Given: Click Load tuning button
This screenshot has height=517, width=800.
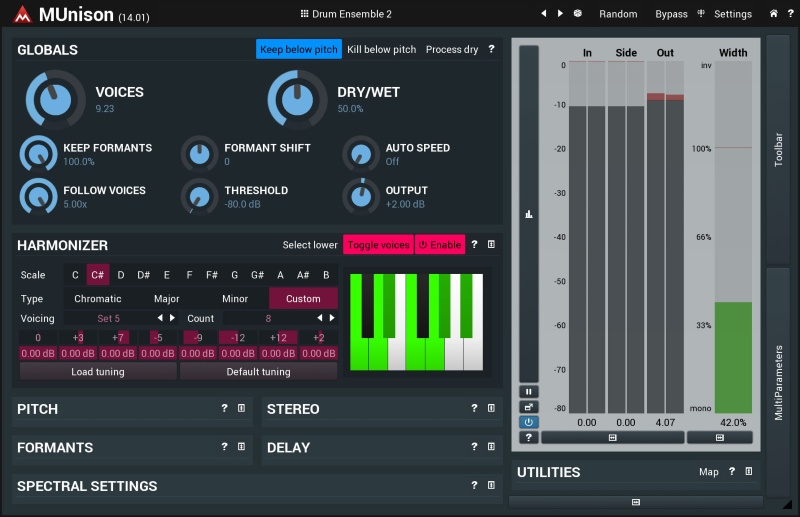Looking at the screenshot, I should coord(98,372).
